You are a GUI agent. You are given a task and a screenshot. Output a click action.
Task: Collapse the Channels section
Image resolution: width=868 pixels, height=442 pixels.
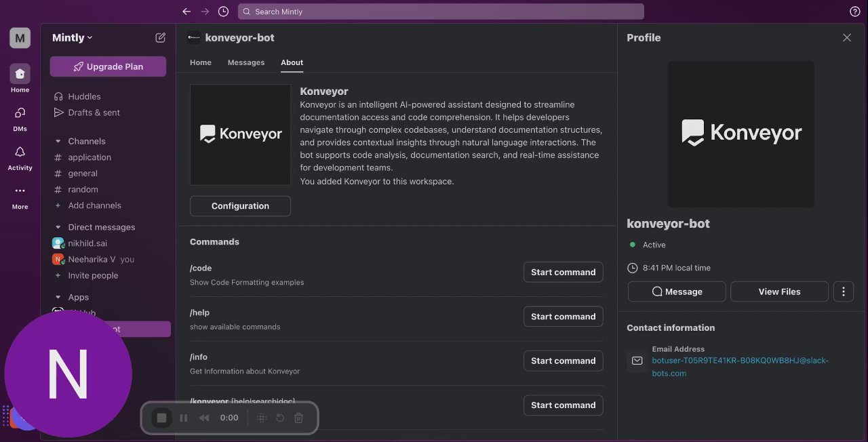point(58,142)
